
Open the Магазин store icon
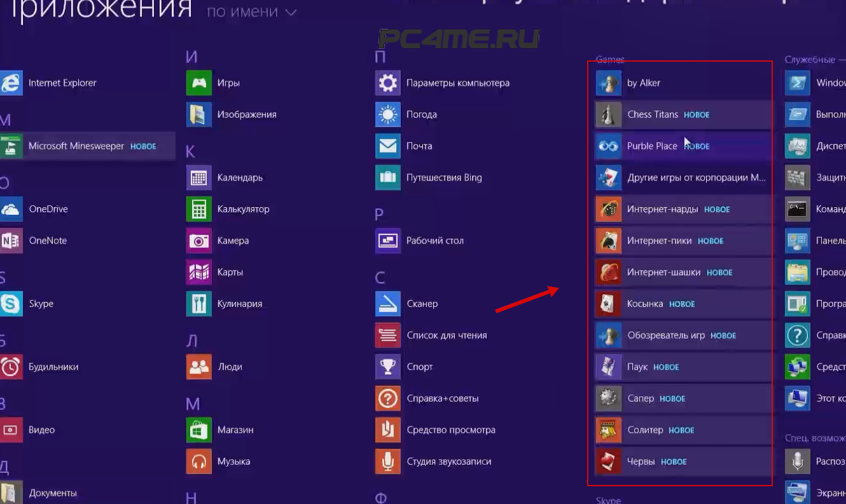coord(199,430)
